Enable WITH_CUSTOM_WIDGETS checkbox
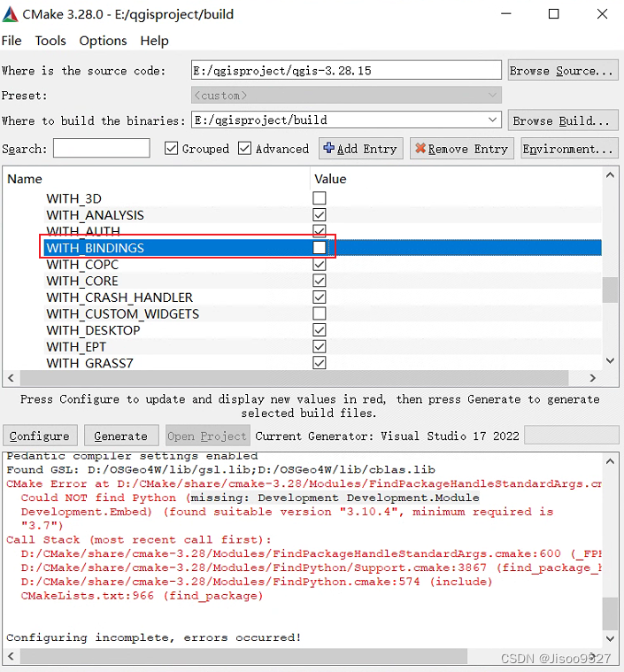 click(320, 313)
